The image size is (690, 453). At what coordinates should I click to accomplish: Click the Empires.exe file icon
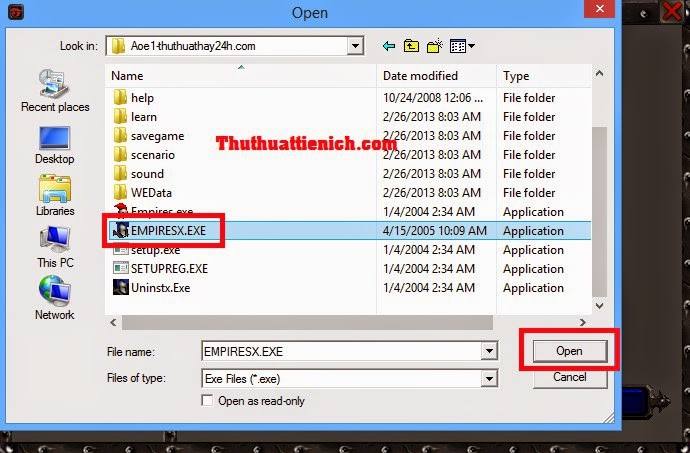121,211
